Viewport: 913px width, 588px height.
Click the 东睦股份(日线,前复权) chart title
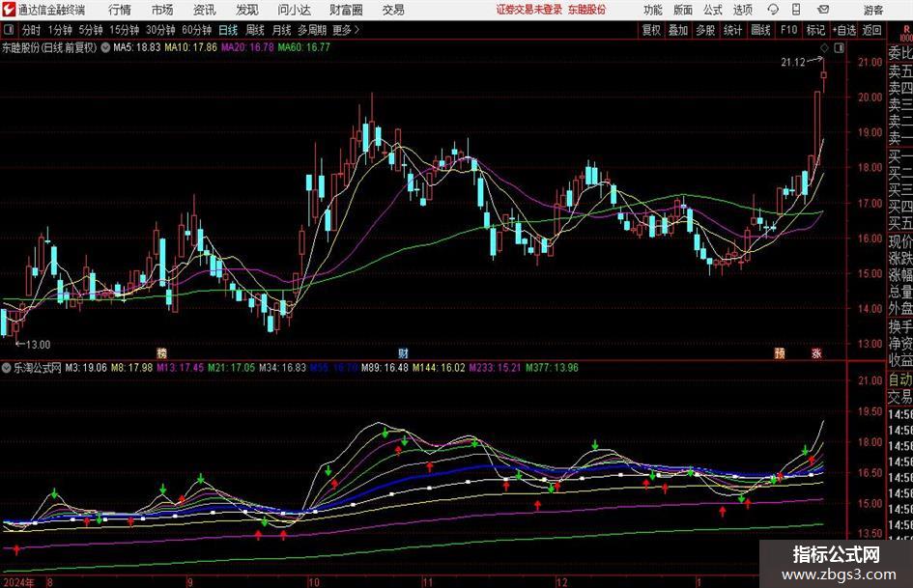pyautogui.click(x=49, y=47)
